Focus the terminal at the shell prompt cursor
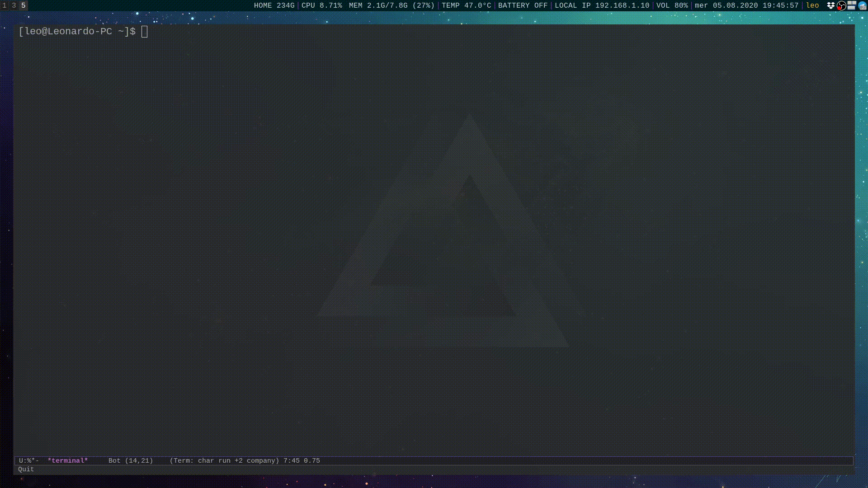Screen dimensions: 868x488 pyautogui.click(x=144, y=32)
